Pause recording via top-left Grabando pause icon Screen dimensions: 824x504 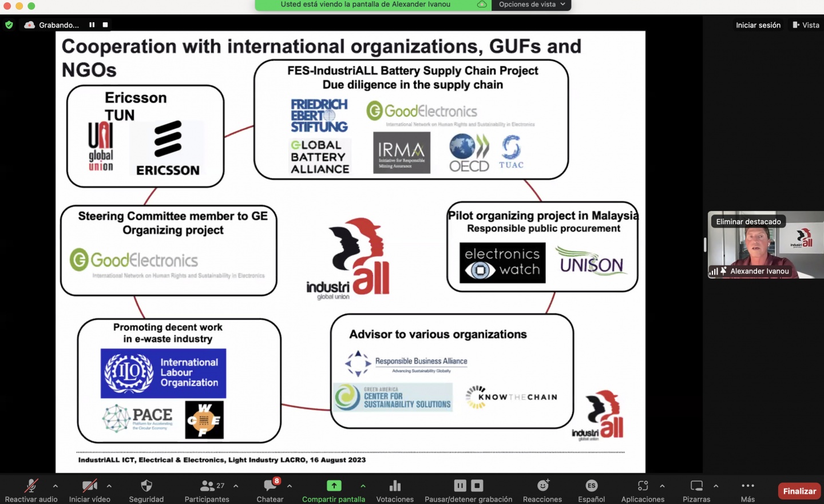pyautogui.click(x=92, y=25)
